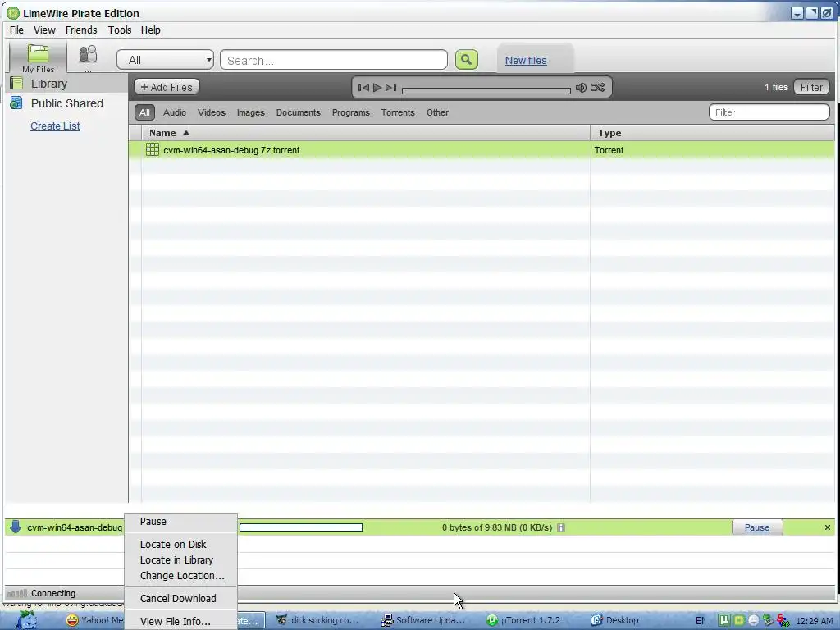The image size is (840, 630).
Task: Focus the Search text field
Action: [333, 60]
